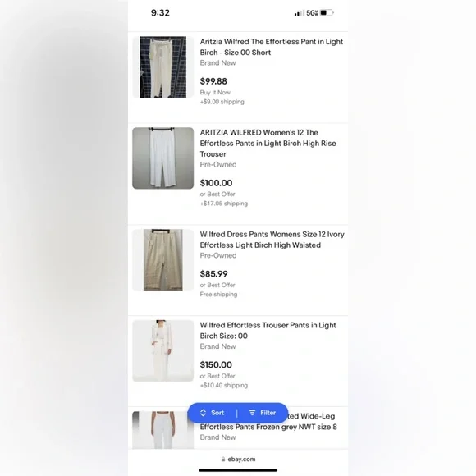Viewport: 476px width, 476px height.
Task: Open thumbnail of Frozen grey Wide-Leg pants
Action: click(x=163, y=430)
